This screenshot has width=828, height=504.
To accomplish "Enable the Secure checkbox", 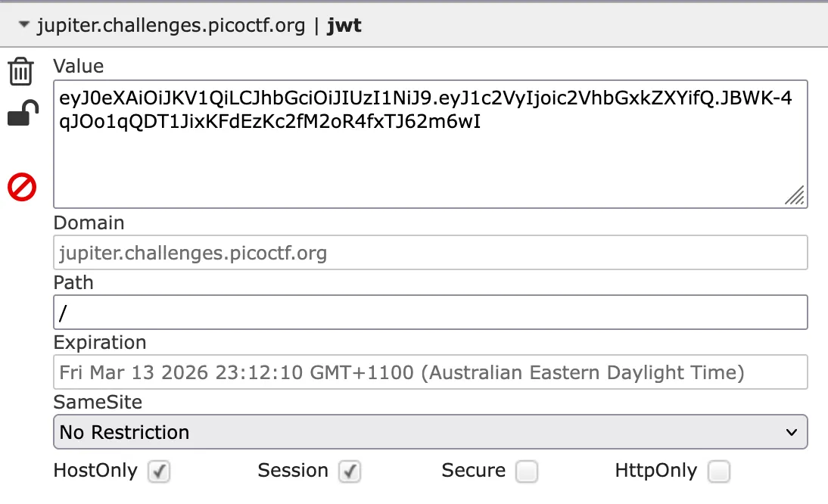I will 527,471.
